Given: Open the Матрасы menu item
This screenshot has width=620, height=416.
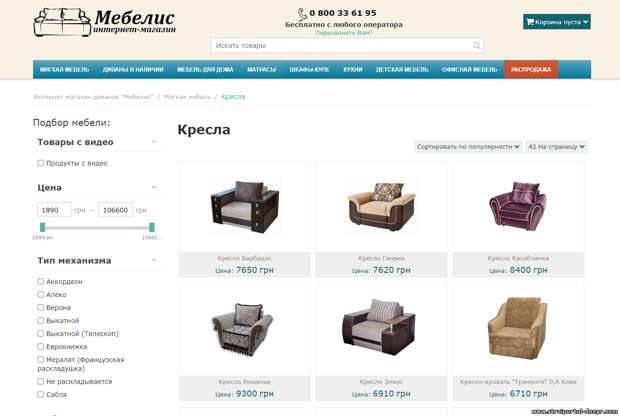Looking at the screenshot, I should click(x=261, y=70).
